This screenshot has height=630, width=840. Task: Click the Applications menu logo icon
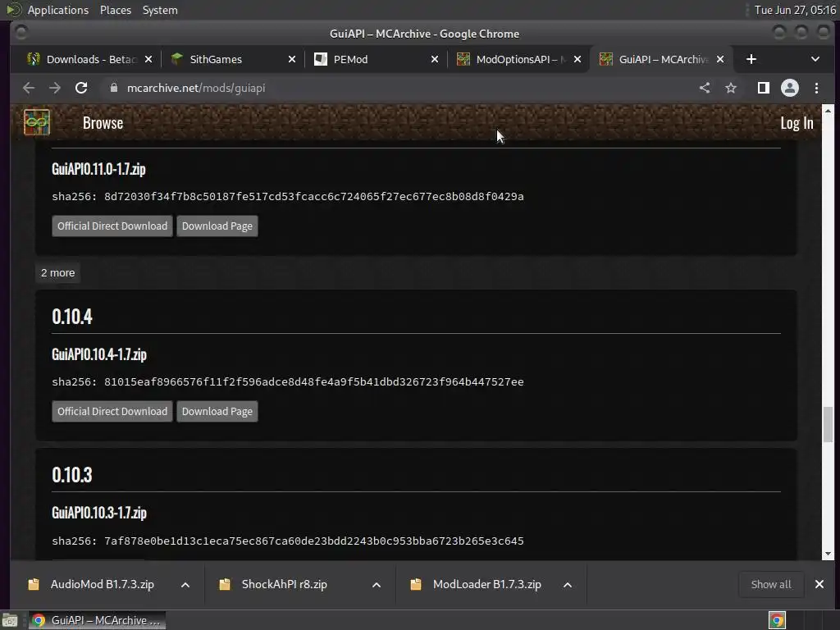(14, 10)
